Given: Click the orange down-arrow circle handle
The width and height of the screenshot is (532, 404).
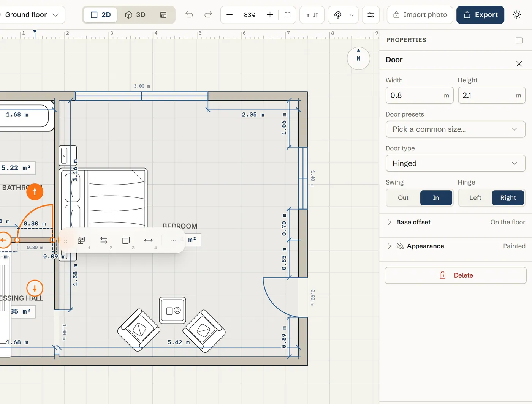Looking at the screenshot, I should (x=35, y=289).
